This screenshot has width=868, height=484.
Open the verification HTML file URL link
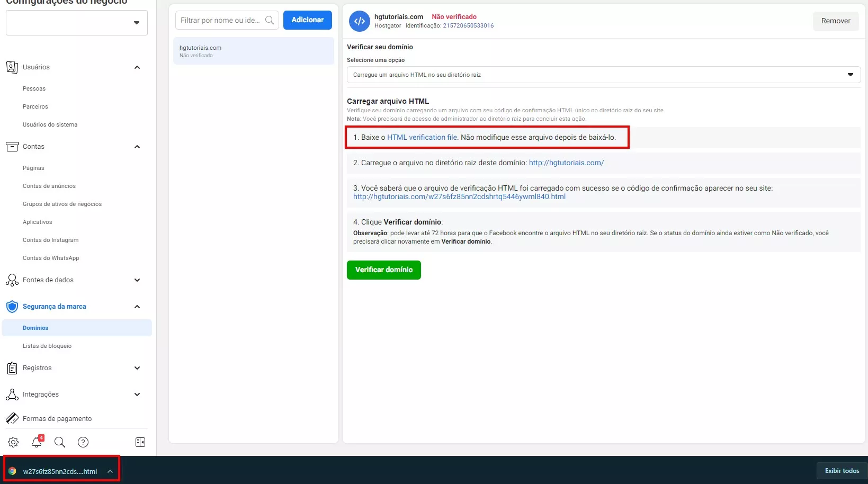click(459, 196)
